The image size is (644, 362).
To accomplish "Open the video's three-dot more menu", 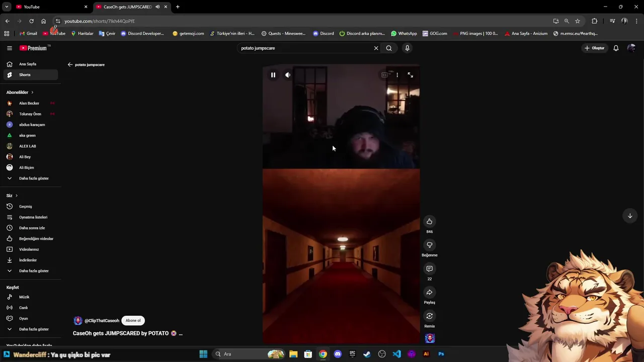I will [x=397, y=75].
